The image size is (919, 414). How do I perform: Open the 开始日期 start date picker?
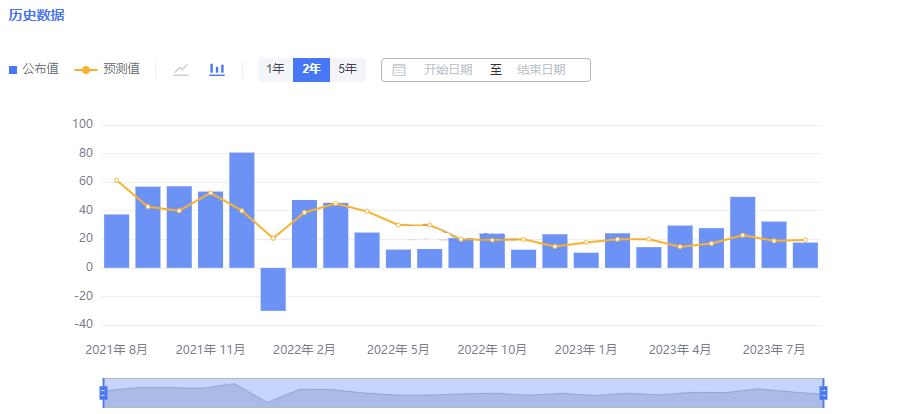(447, 70)
